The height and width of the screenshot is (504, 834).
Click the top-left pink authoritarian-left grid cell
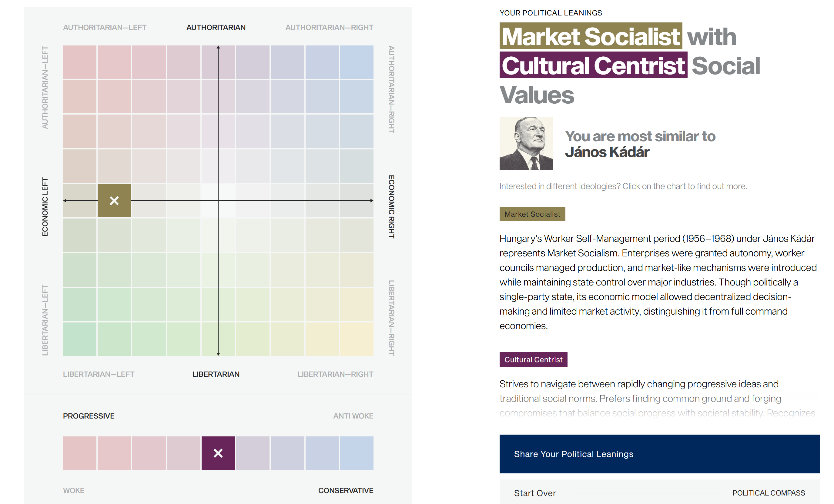[x=79, y=62]
